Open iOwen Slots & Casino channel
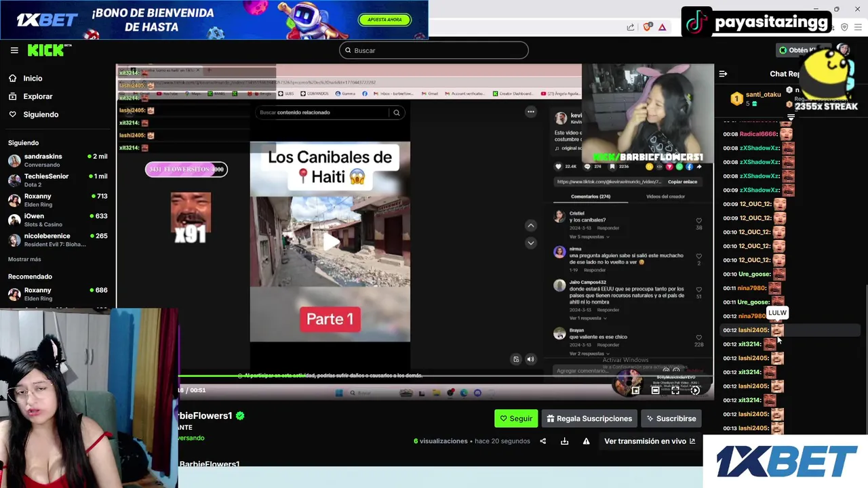The image size is (868, 488). (x=58, y=220)
